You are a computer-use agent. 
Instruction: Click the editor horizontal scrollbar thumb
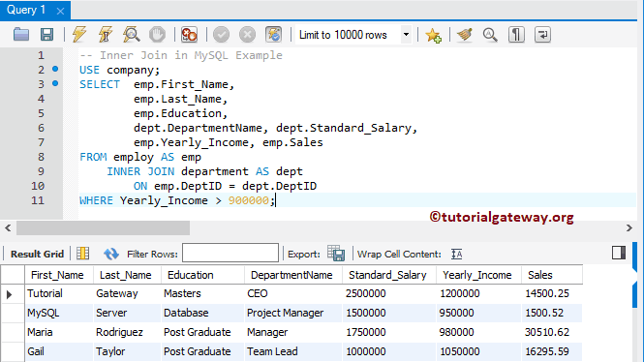click(103, 227)
